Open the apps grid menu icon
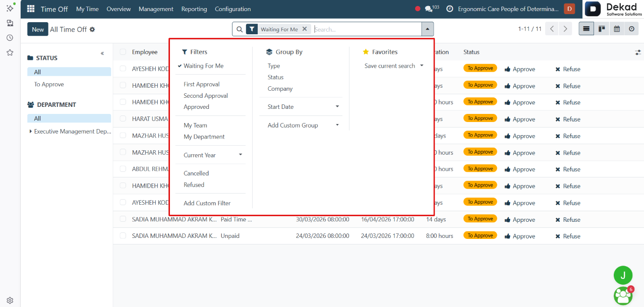The image size is (644, 307). pyautogui.click(x=31, y=9)
